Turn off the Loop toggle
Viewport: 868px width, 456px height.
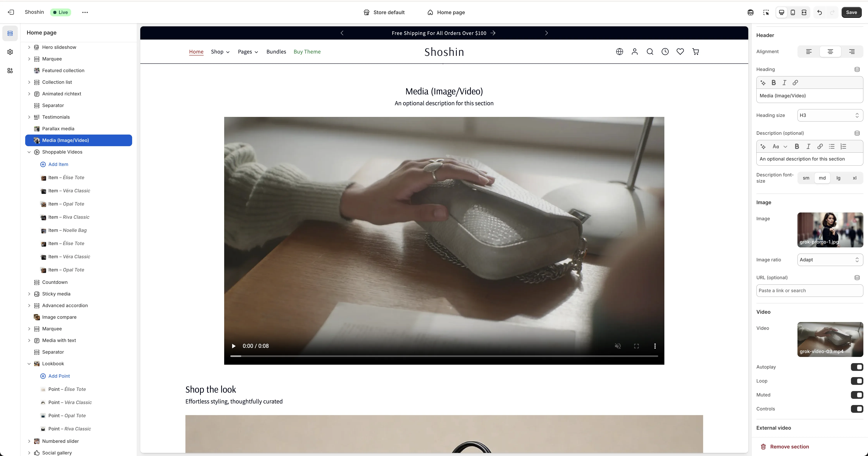[857, 381]
